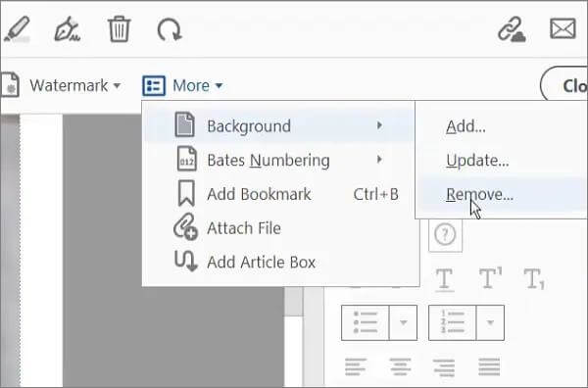
Task: Insert a numbered list
Action: 452,322
